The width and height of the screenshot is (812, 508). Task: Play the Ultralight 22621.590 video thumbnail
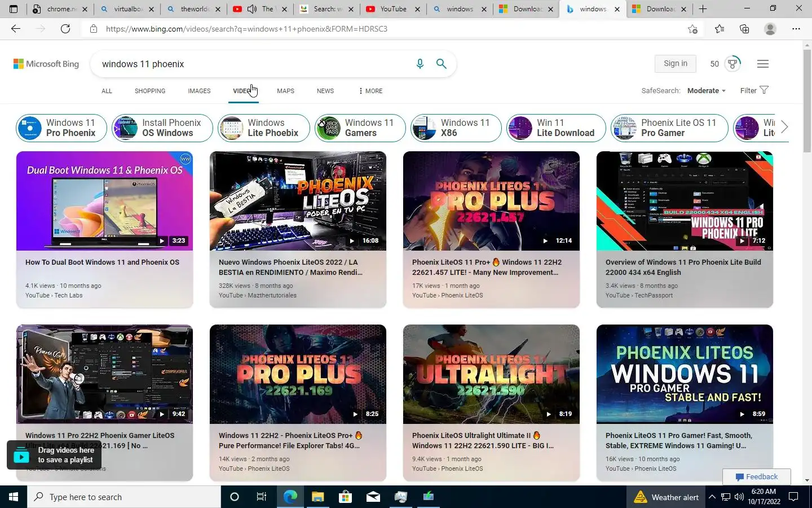[491, 374]
